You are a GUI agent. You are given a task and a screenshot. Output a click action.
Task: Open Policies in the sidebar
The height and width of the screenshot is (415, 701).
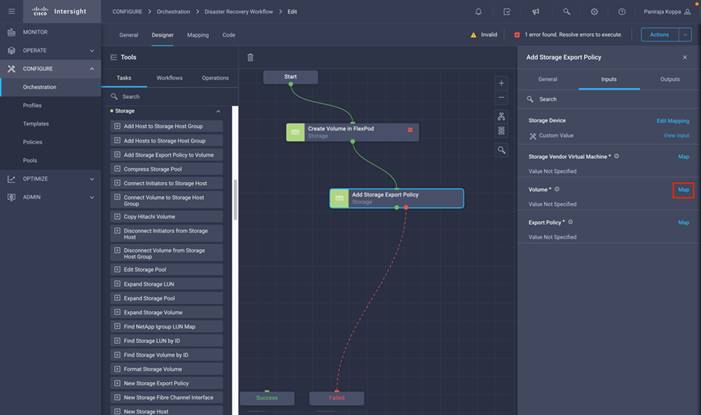tap(33, 142)
